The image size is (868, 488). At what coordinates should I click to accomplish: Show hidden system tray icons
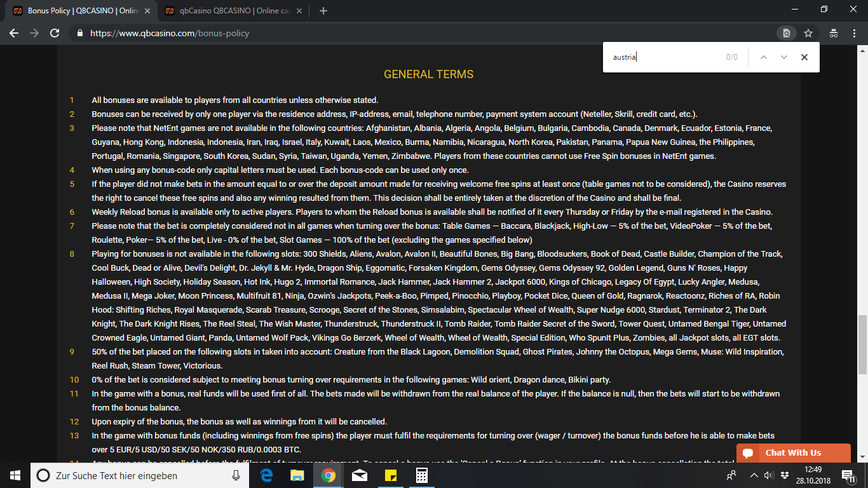point(754,475)
